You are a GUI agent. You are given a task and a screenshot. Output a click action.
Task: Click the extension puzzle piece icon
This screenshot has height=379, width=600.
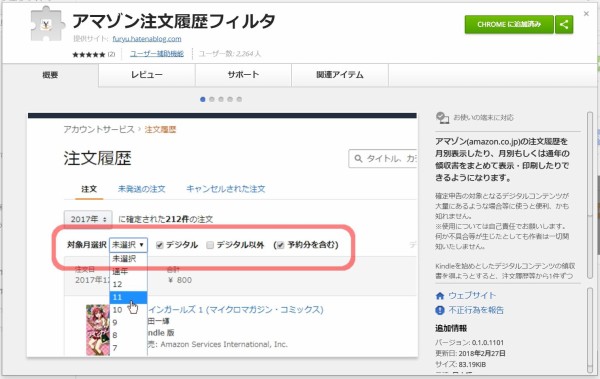point(47,24)
